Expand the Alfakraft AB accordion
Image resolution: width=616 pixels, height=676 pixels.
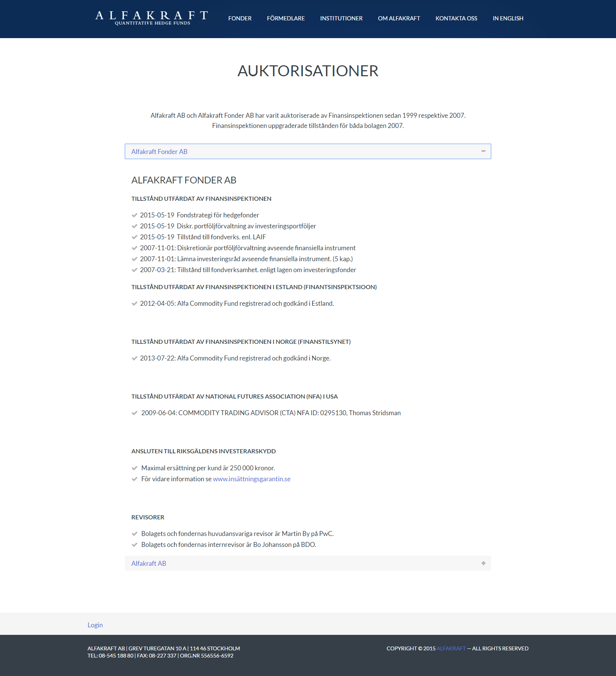308,563
